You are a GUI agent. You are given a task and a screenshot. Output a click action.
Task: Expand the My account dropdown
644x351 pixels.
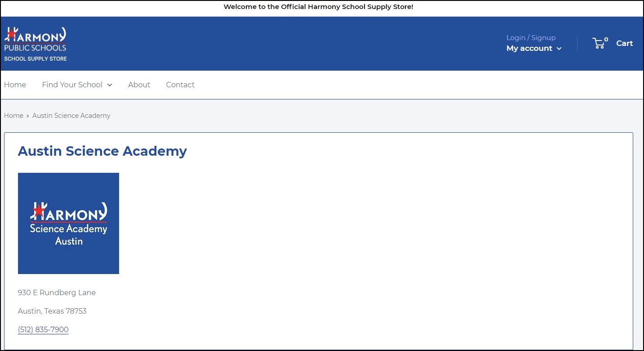coord(534,49)
